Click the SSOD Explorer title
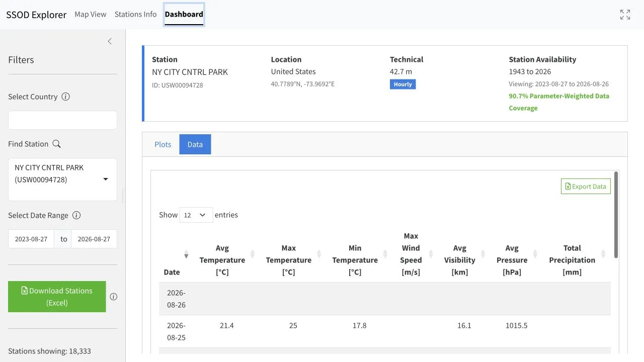Screen dimensions: 644x362 (x=36, y=15)
